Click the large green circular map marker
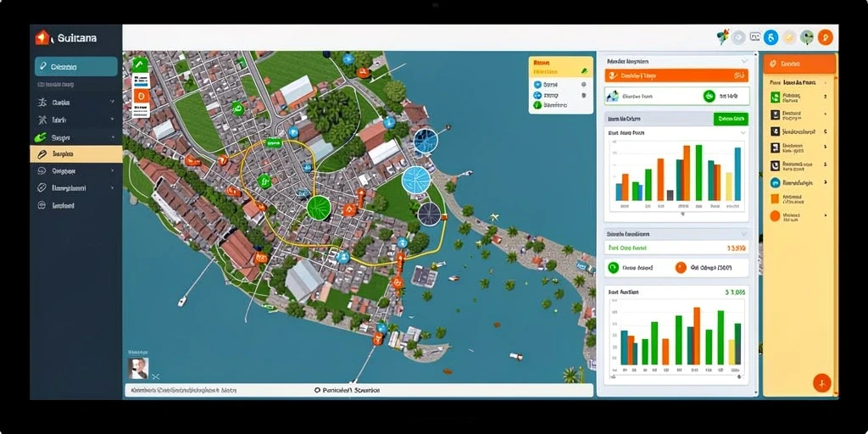Screen dimensions: 868x434 click(x=319, y=208)
